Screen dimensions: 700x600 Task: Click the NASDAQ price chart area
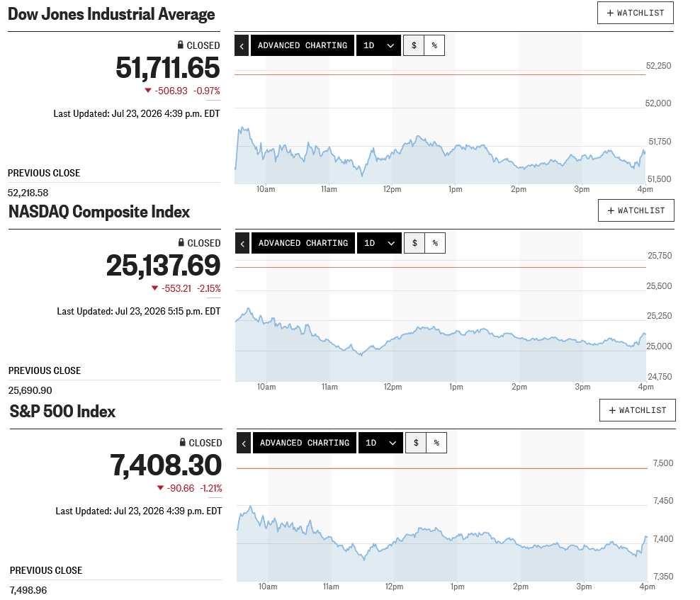point(441,322)
